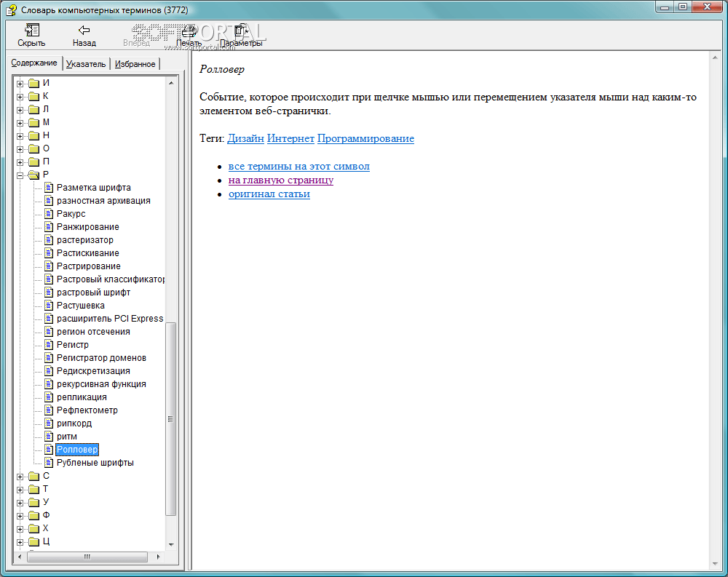Screen dimensions: 728x577
Task: Click the Скрыть (Hide) toolbar icon
Action: coord(31,30)
